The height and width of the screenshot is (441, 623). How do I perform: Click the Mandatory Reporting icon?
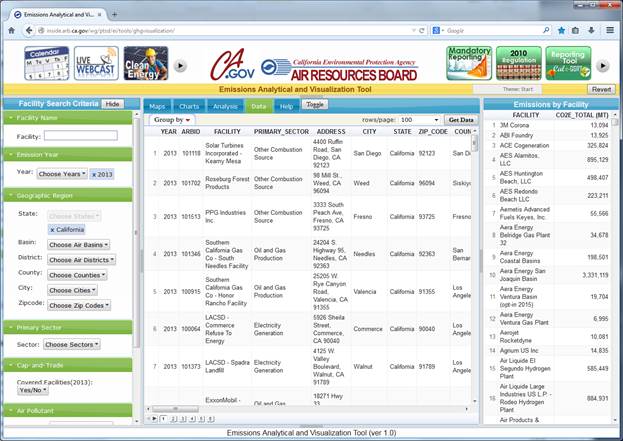click(468, 63)
